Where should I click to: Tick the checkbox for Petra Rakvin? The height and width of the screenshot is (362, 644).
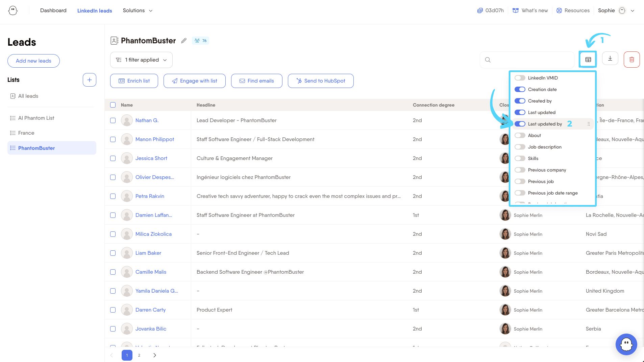[113, 196]
